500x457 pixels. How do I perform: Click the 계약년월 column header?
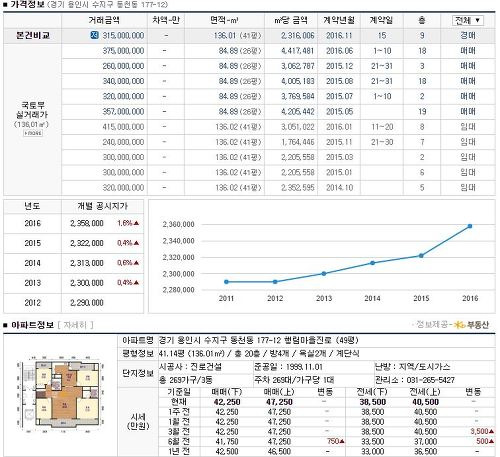tap(339, 20)
